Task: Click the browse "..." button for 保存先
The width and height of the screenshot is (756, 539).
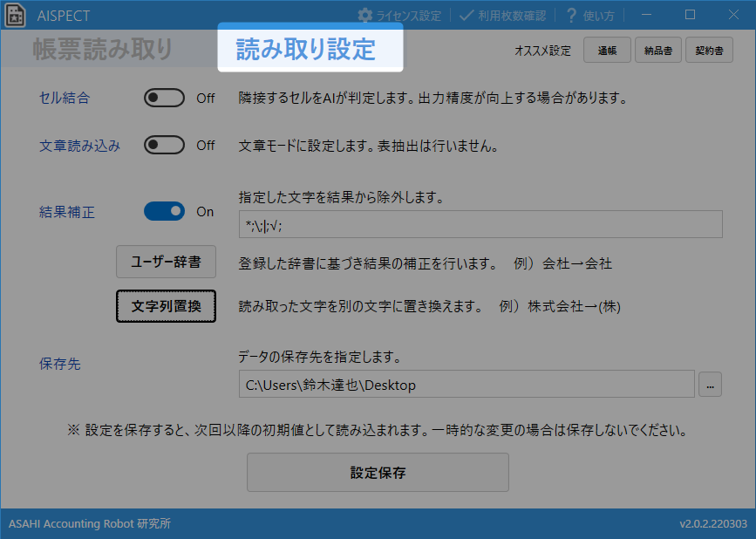Action: tap(710, 384)
